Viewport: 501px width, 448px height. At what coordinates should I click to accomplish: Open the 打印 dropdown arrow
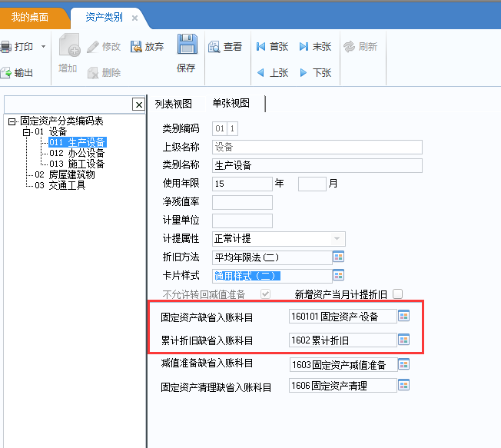pyautogui.click(x=44, y=47)
